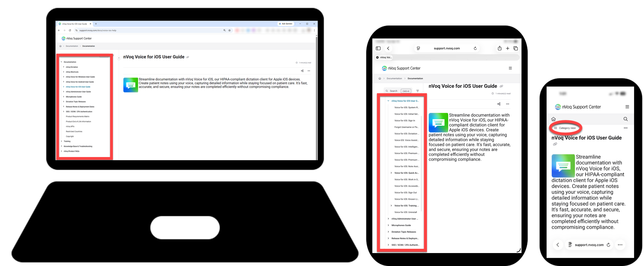
Task: Tap the phone screen's search magnifier icon
Action: (625, 119)
